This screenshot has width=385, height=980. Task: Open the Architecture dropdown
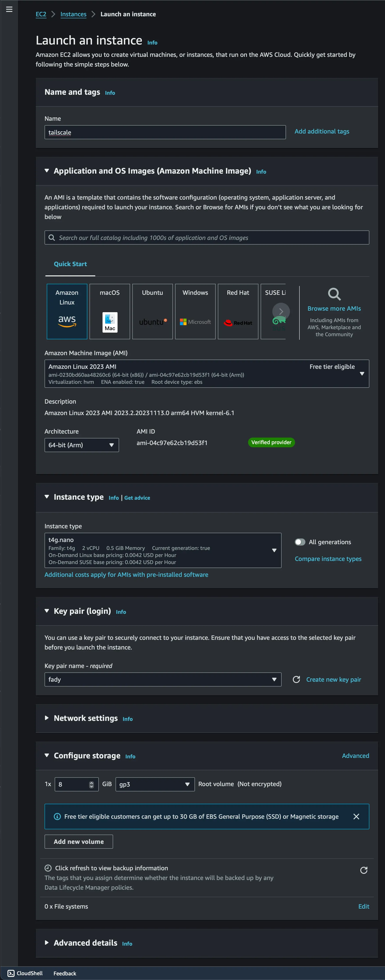[x=82, y=445]
